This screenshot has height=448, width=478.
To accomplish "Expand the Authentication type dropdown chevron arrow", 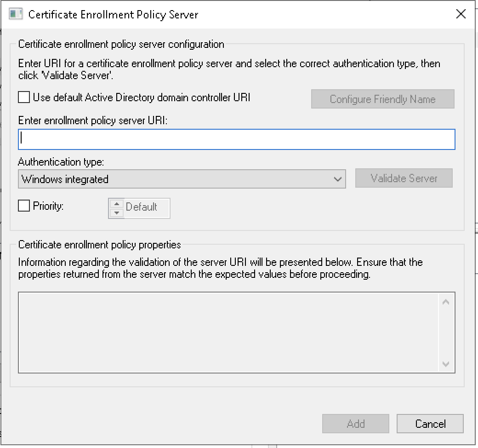I will point(337,179).
